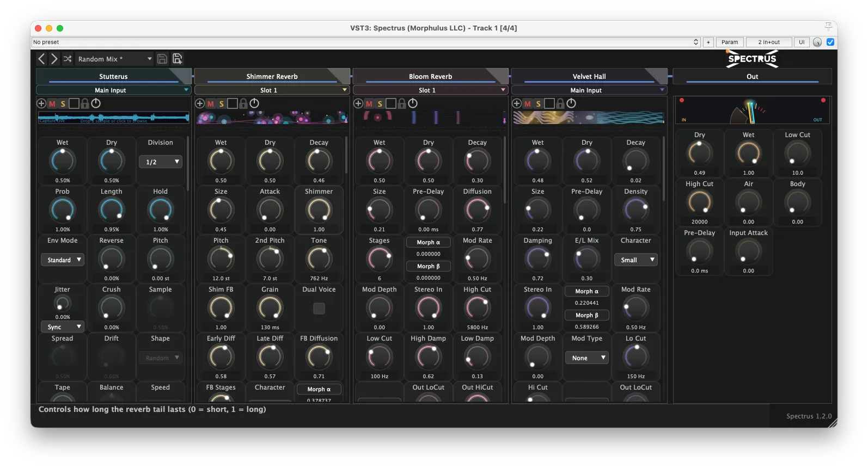
Task: Click the power icon in Shimmer Reverb module
Action: click(254, 103)
